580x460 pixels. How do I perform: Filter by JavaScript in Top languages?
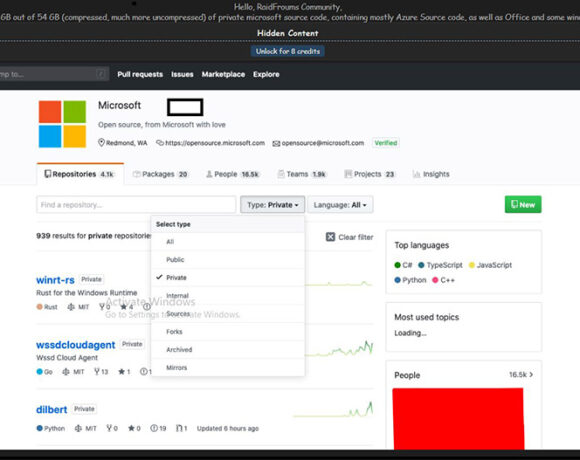(490, 265)
